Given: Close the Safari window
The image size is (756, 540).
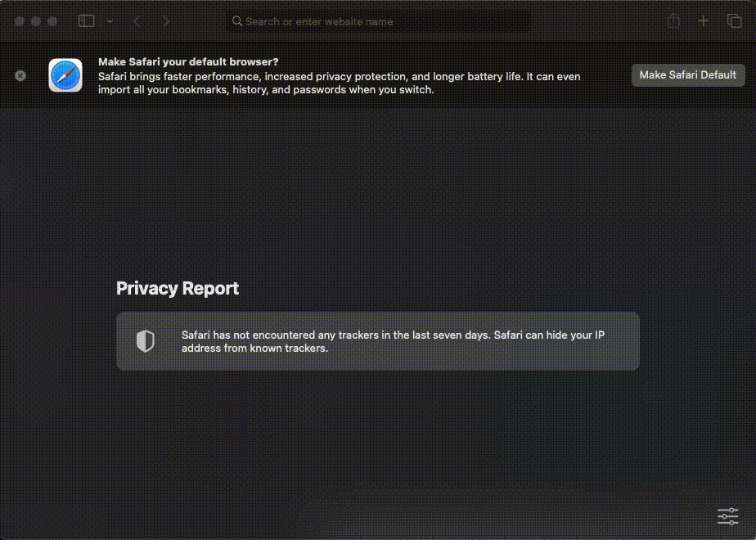Looking at the screenshot, I should (x=20, y=21).
